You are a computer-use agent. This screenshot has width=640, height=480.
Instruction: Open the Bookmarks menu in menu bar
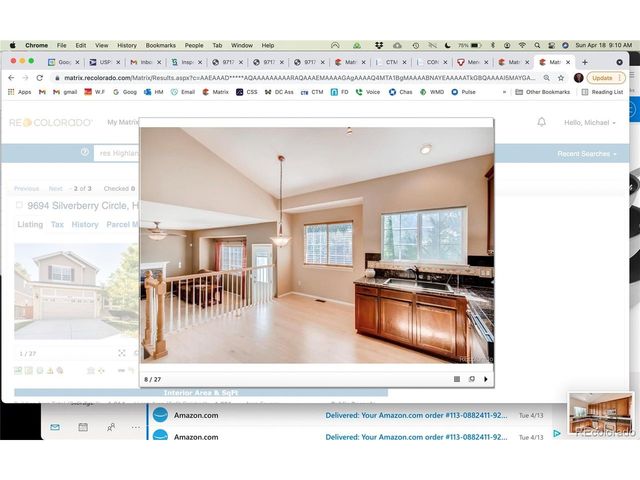[160, 45]
